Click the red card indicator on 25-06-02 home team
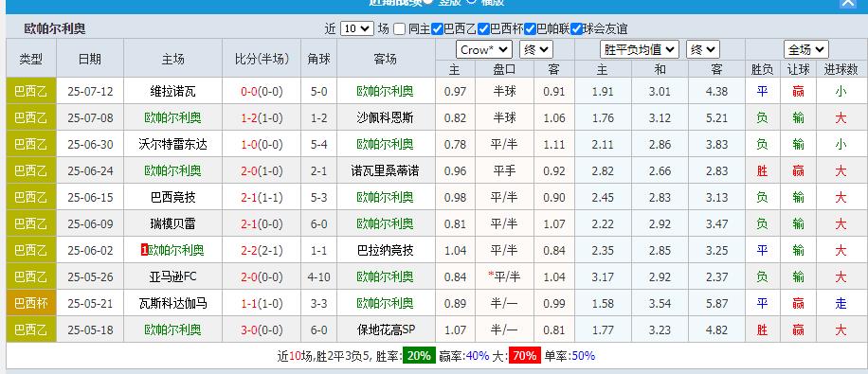The image size is (868, 374). (144, 251)
